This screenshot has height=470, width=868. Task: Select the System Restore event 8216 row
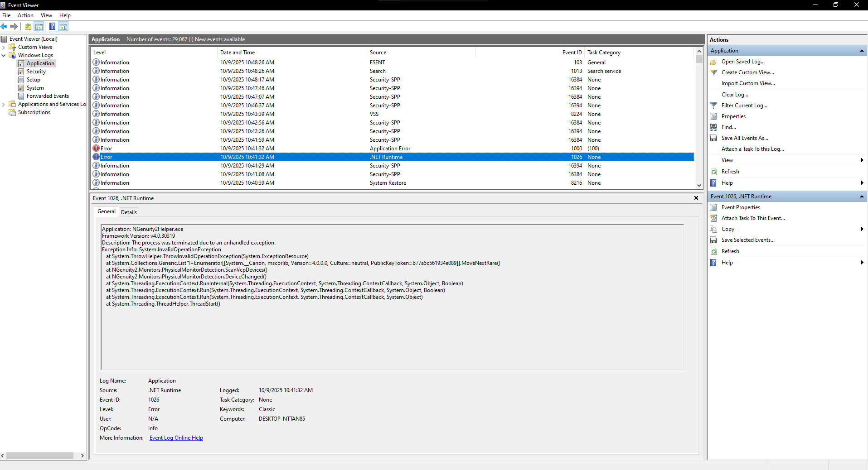tap(393, 183)
